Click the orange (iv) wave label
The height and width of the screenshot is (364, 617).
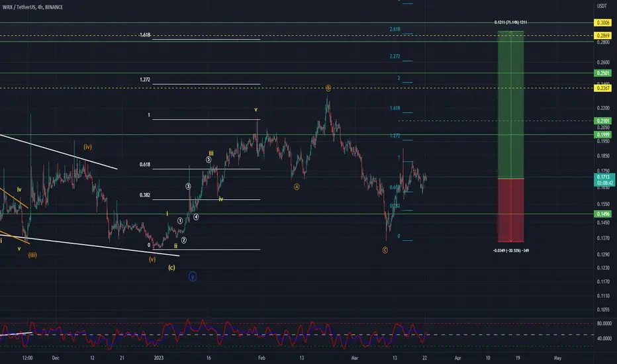coord(87,147)
